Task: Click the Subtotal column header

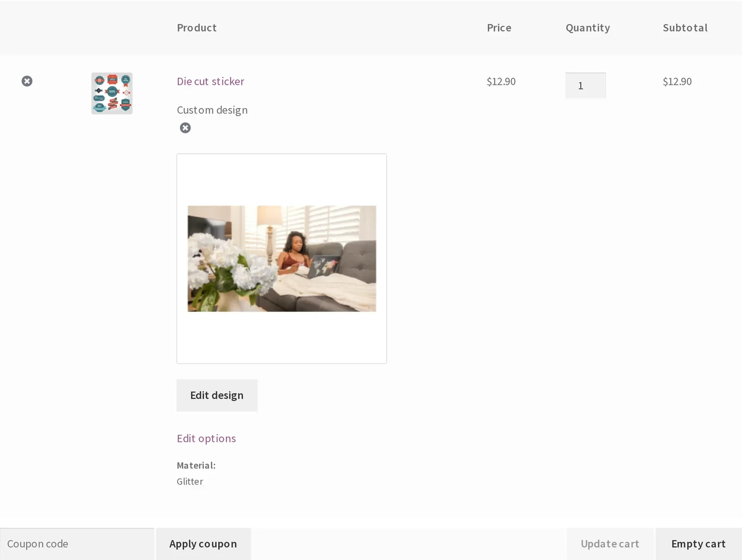Action: tap(685, 28)
